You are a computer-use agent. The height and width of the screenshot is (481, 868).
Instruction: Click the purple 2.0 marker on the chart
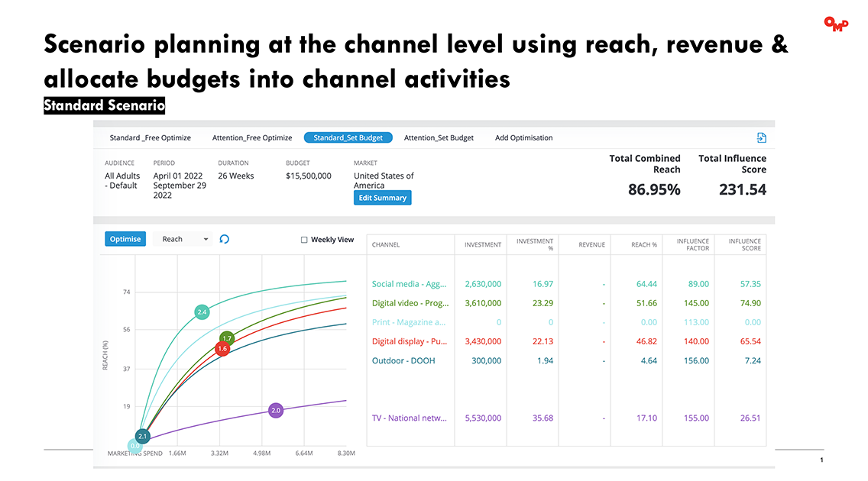[275, 409]
